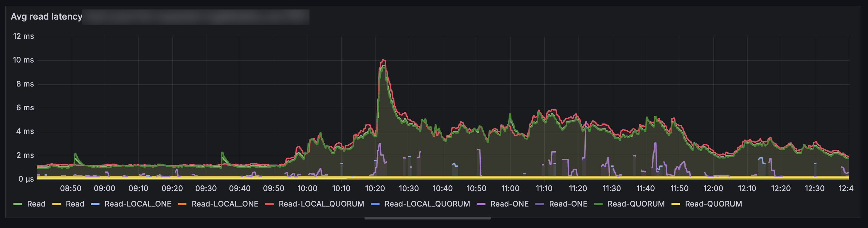The height and width of the screenshot is (228, 868).
Task: Click the 11:00 time axis label
Action: 510,188
